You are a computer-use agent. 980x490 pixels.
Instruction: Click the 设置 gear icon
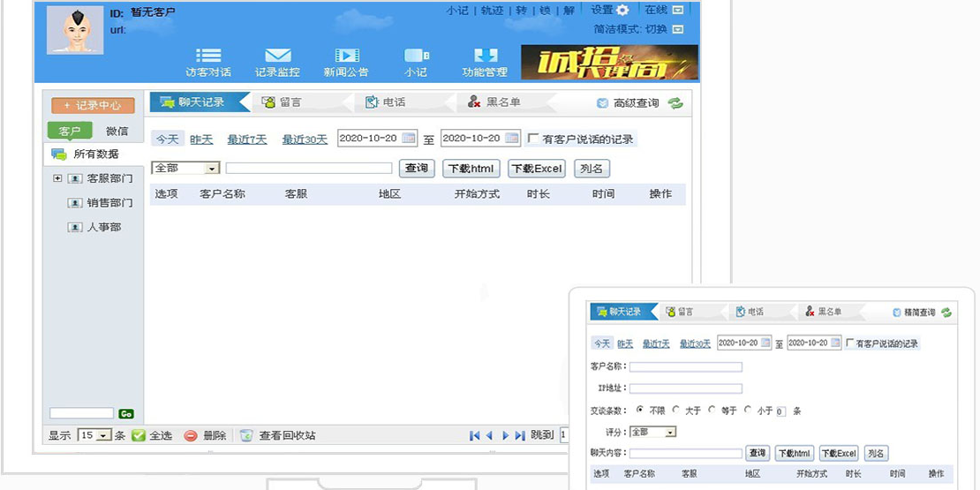coord(622,11)
